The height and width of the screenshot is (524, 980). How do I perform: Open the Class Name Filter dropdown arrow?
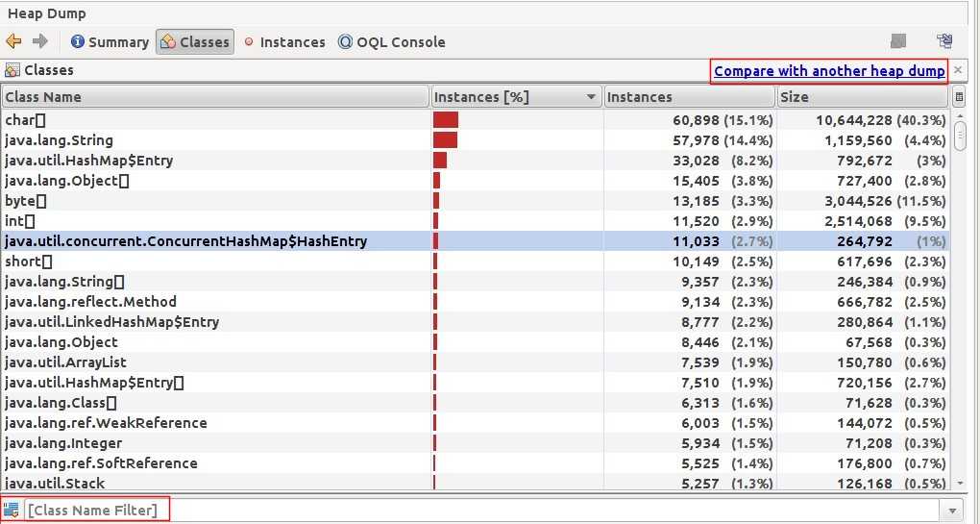click(952, 511)
